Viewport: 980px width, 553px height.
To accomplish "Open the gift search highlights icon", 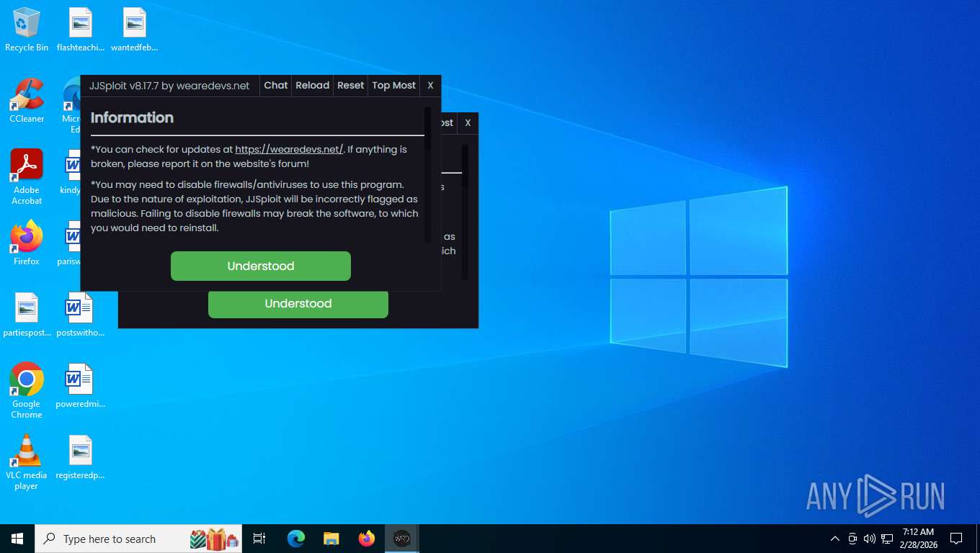I will coord(214,539).
